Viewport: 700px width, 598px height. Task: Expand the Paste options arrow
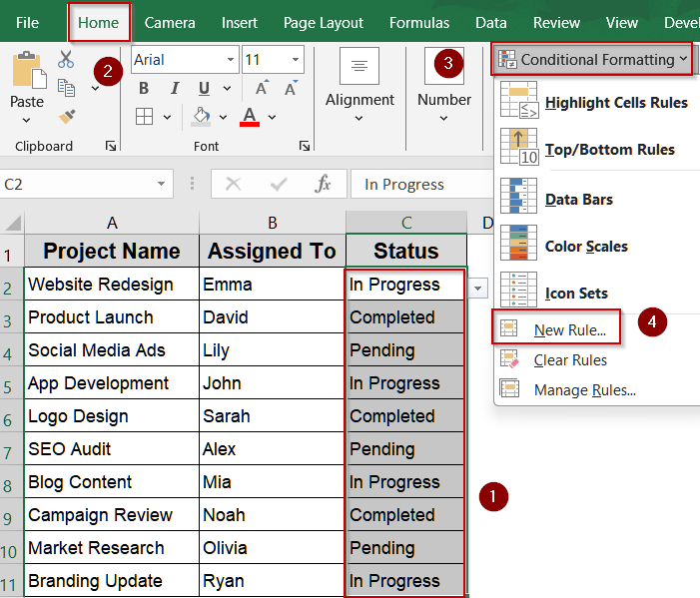26,120
